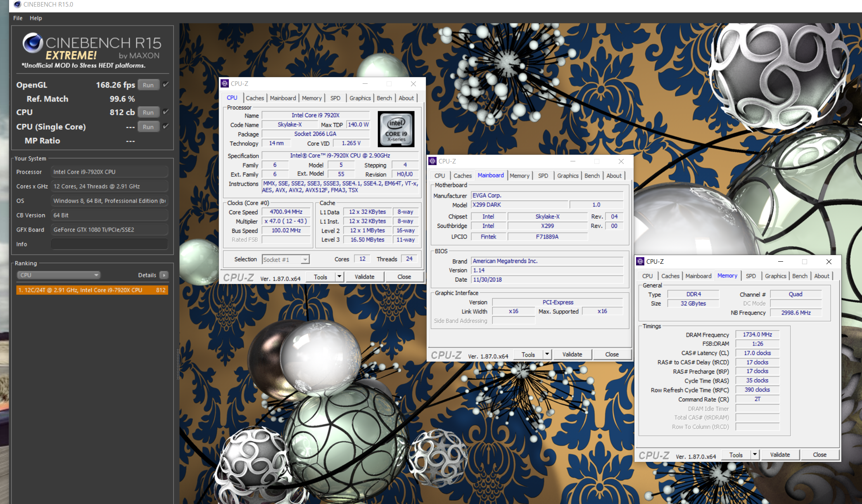Click Validate in Memory CPU-Z window

pos(780,455)
